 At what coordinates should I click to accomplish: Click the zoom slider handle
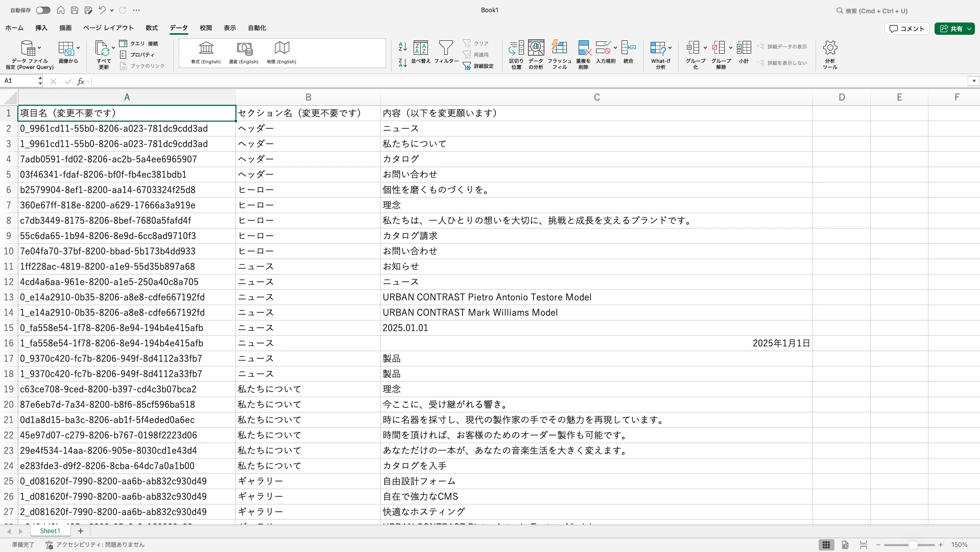[913, 545]
